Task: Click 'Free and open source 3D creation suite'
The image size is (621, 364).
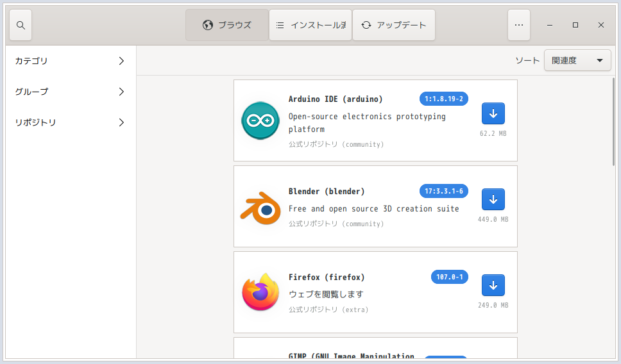Action: click(373, 209)
